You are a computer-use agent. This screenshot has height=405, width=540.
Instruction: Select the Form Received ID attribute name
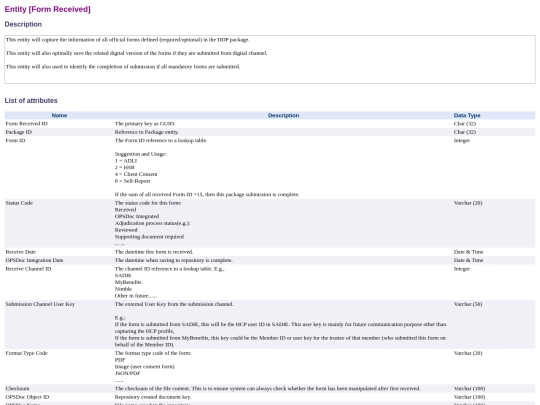27,124
